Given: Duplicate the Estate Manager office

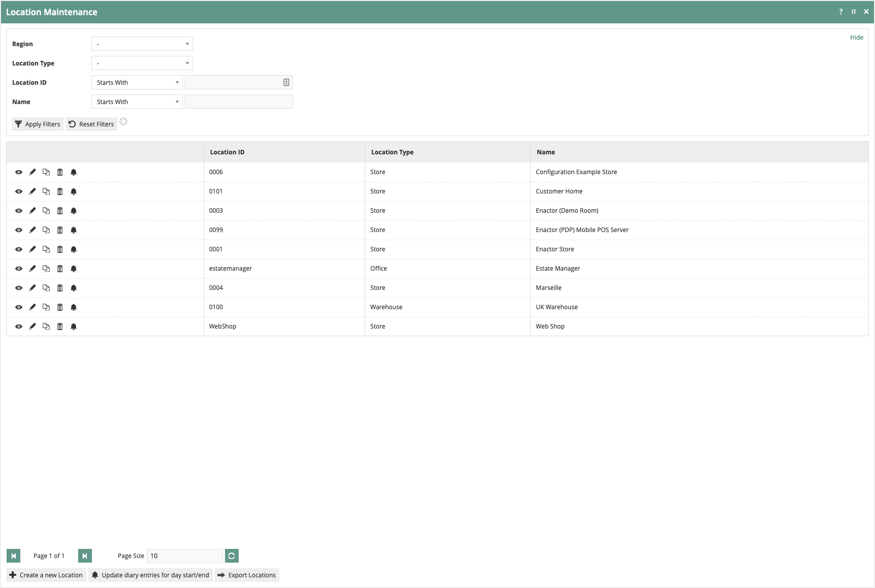Looking at the screenshot, I should [46, 268].
